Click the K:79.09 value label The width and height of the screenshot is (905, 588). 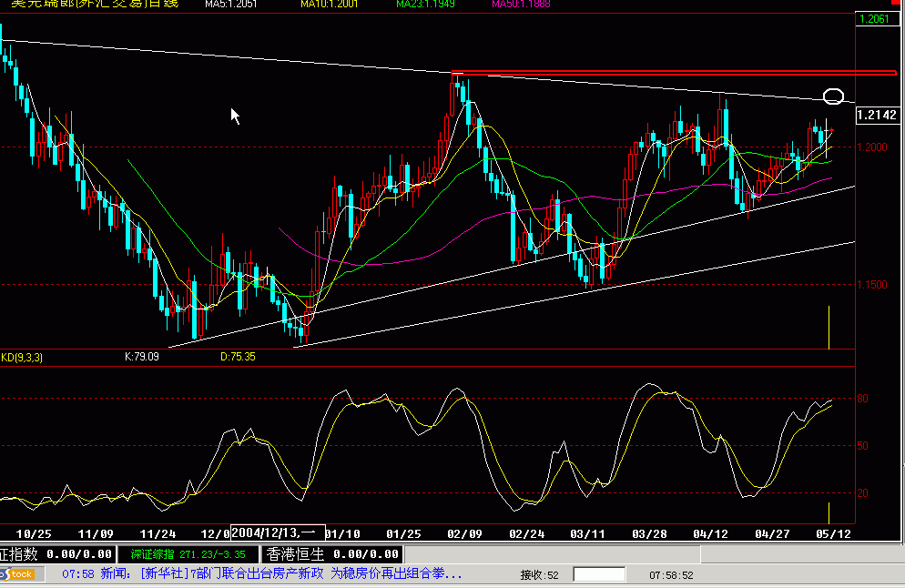tap(142, 357)
